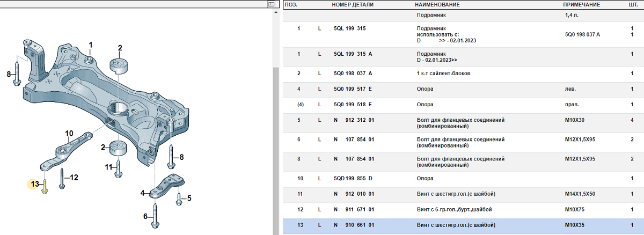Click the ПОЗ. column header

291,4
